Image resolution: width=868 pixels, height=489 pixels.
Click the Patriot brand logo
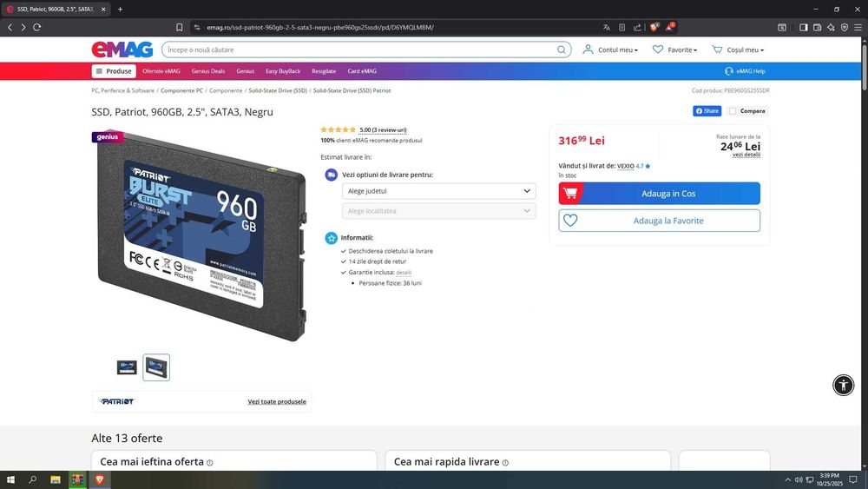point(117,401)
